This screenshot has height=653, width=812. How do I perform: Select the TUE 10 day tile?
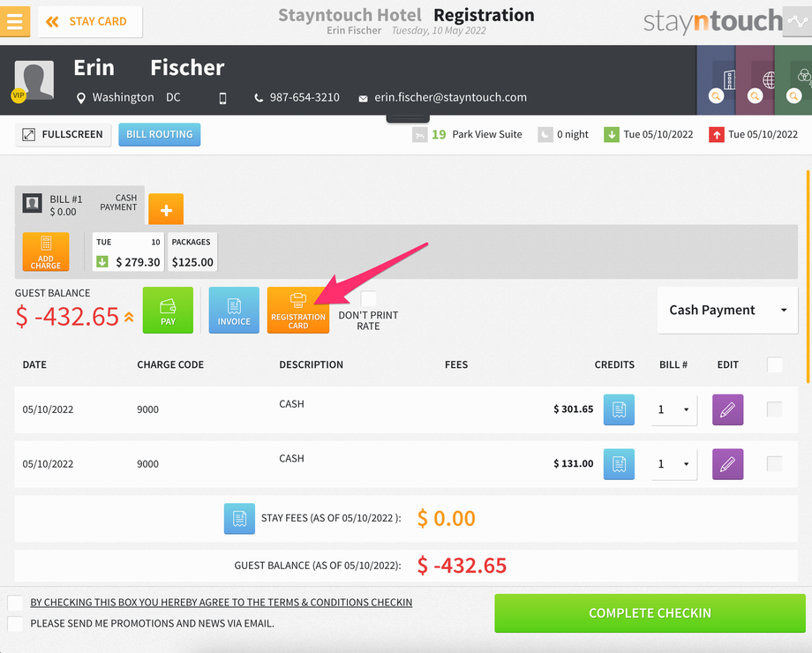pyautogui.click(x=129, y=251)
